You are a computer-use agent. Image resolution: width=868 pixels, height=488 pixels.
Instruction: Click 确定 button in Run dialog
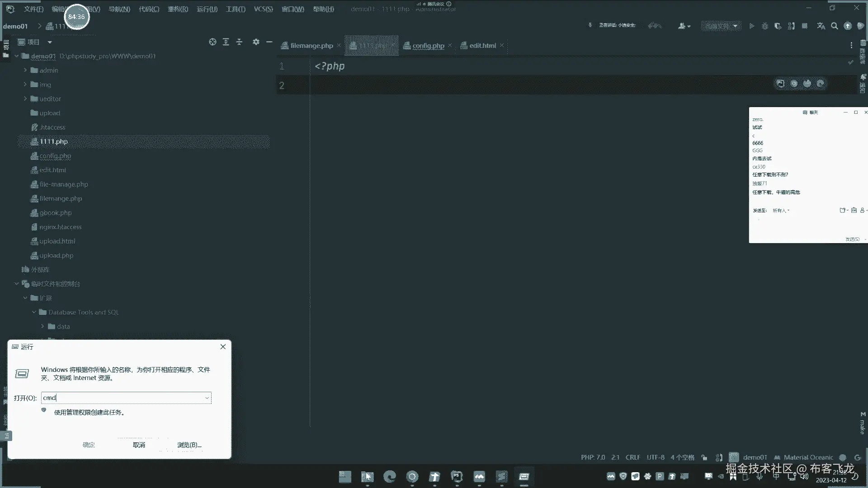point(89,445)
